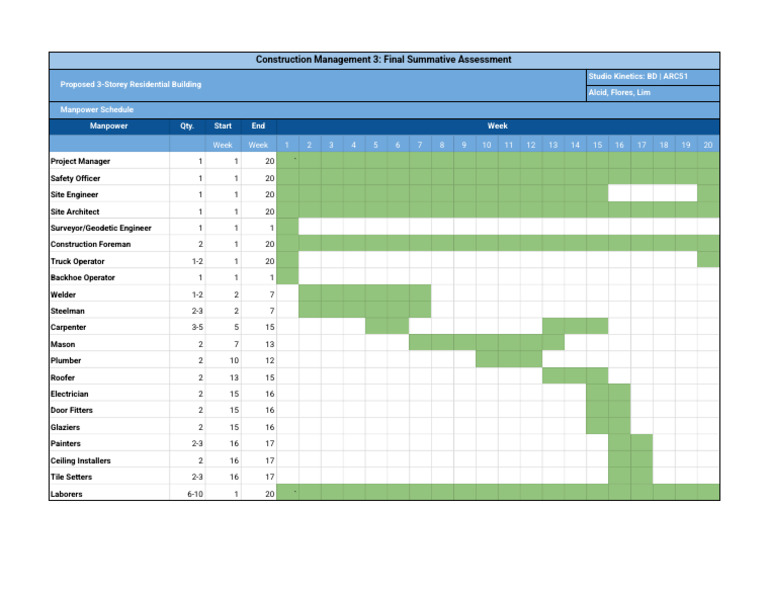Click Plumber start week '10'
The image size is (768, 594).
tap(234, 360)
